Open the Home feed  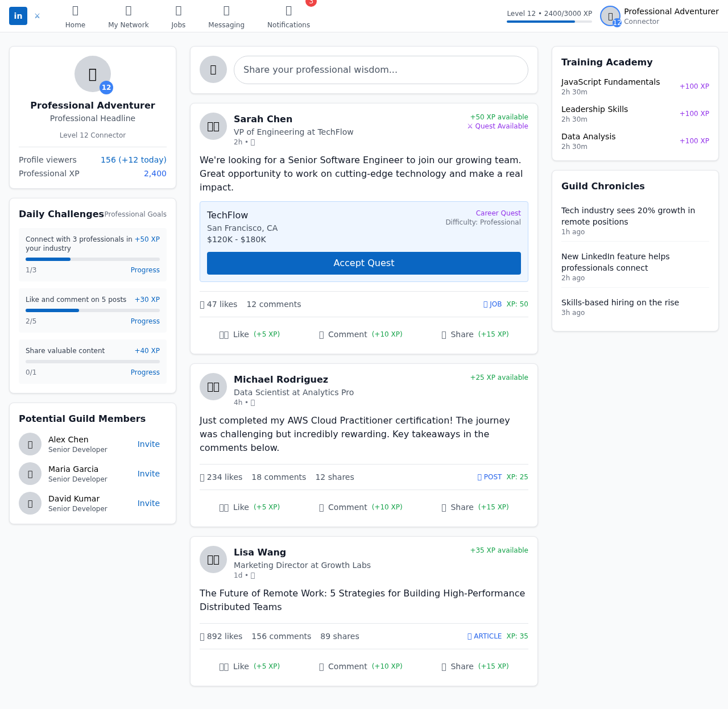click(75, 16)
